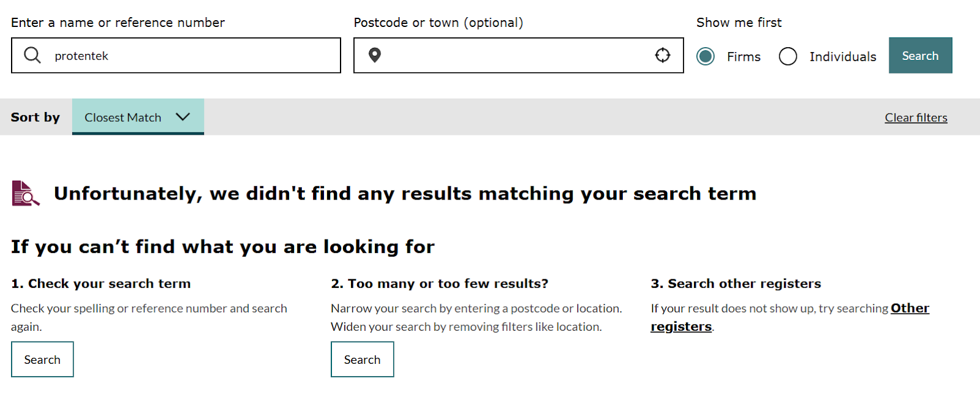The width and height of the screenshot is (980, 403).
Task: Click the map pin location icon
Action: 375,55
